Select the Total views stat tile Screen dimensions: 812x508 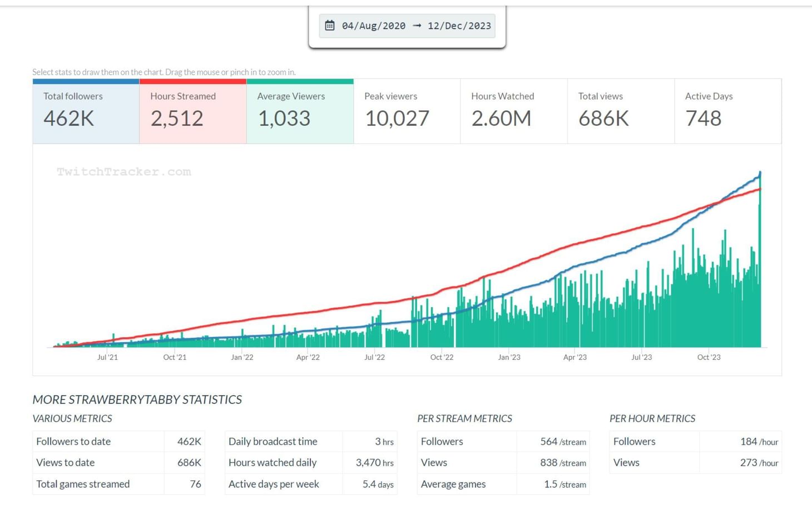(x=621, y=111)
